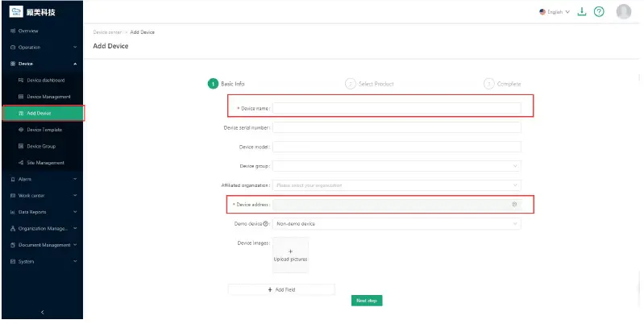Focus the Device name input field
This screenshot has width=644, height=324.
397,109
